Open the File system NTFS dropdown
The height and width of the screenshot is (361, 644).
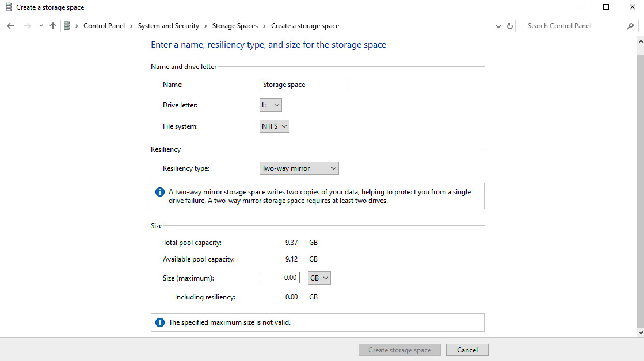(x=275, y=126)
